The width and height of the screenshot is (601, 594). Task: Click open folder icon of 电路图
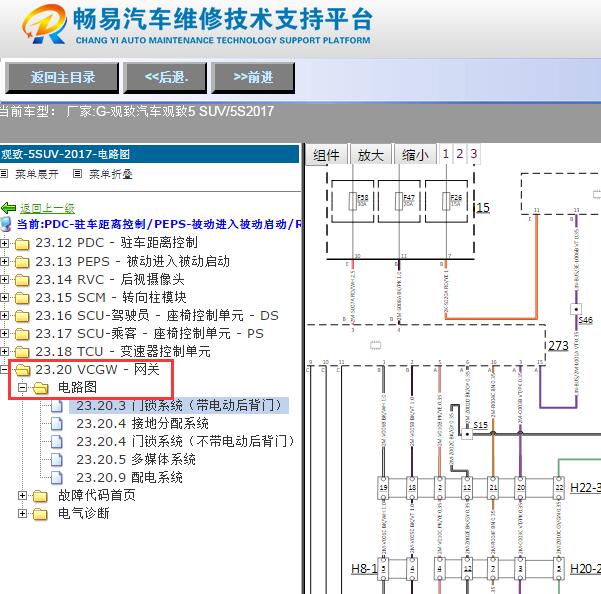pos(41,388)
